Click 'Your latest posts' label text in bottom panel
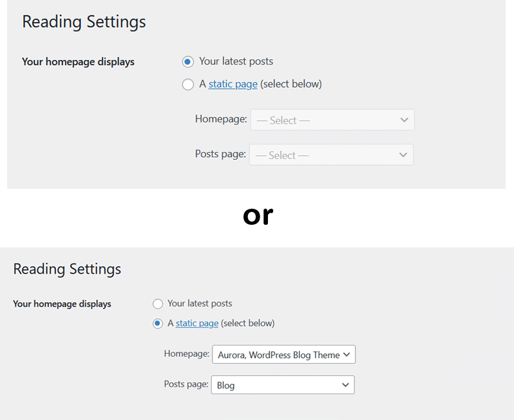Image resolution: width=514 pixels, height=420 pixels. 200,303
